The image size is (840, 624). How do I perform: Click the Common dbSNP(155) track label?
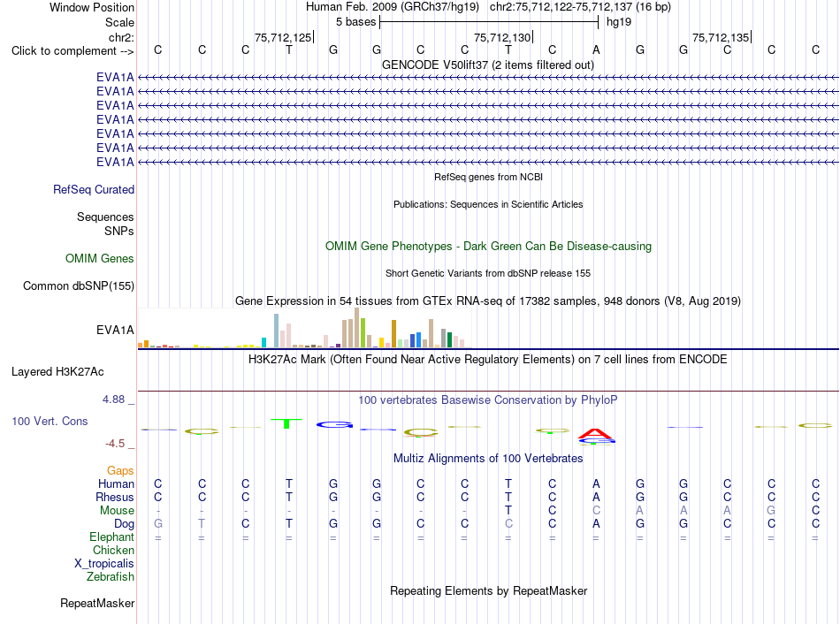pyautogui.click(x=78, y=286)
